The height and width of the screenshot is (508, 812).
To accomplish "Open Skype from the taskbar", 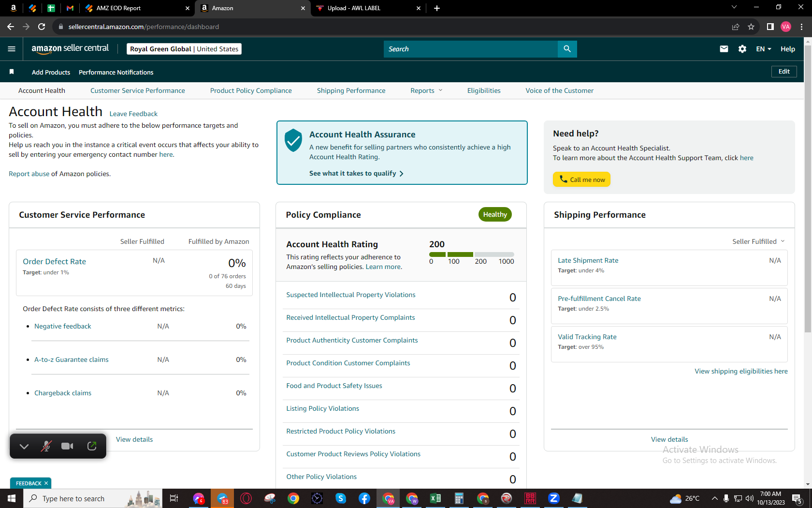I will 341,498.
